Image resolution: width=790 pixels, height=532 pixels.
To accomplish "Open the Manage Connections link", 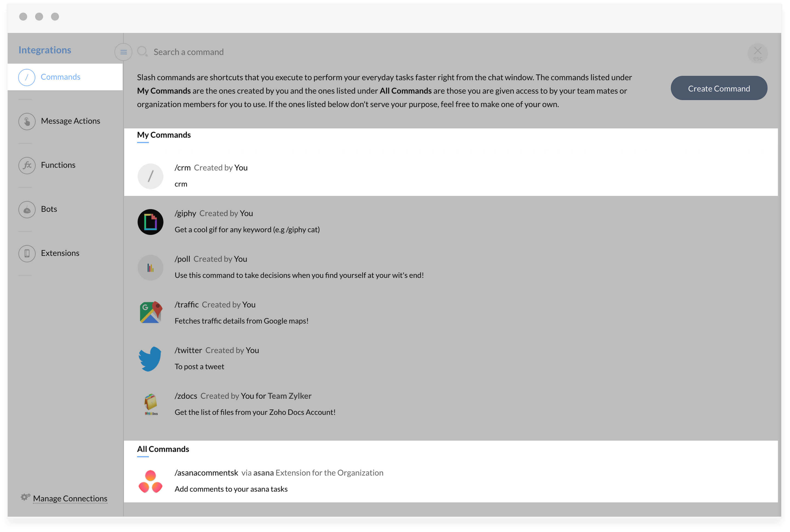I will (x=70, y=498).
